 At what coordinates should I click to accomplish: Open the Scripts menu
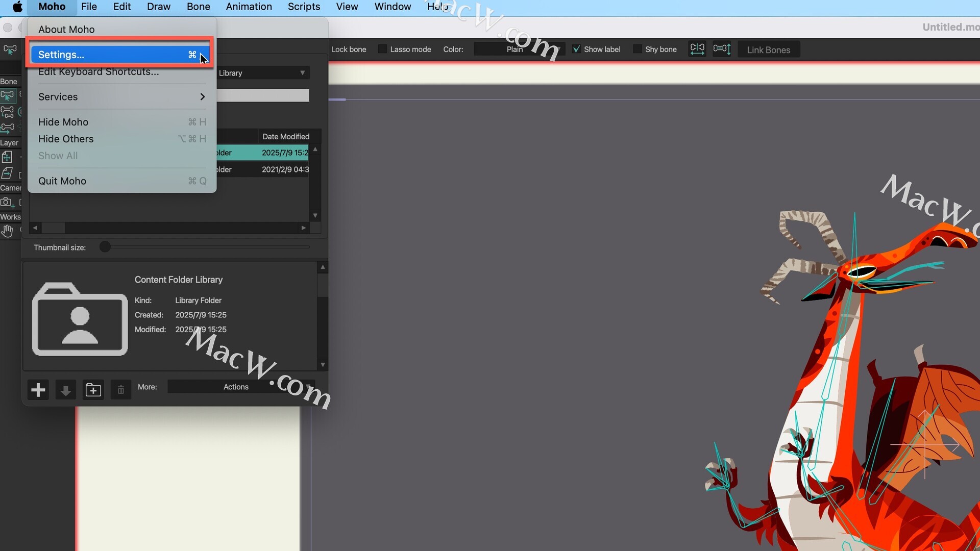pyautogui.click(x=304, y=7)
